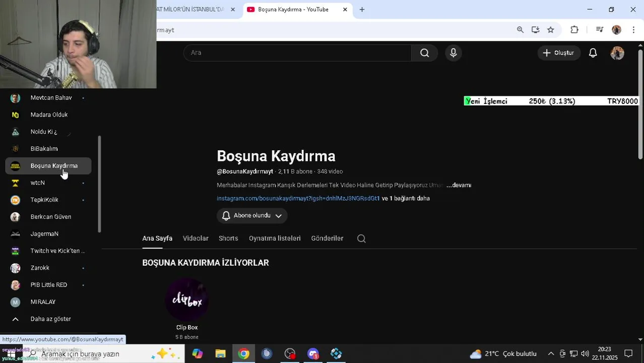Open MIRALAY channel in sidebar
This screenshot has height=363, width=644.
point(48,302)
